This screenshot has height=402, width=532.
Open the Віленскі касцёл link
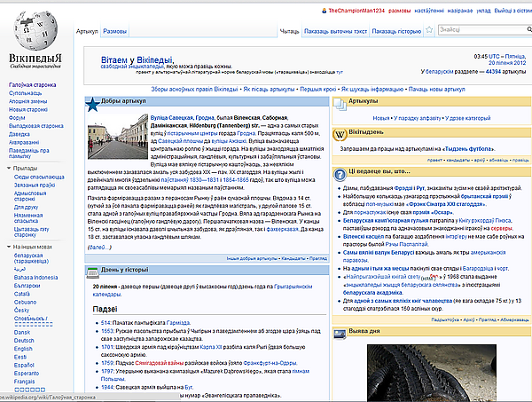pyautogui.click(x=364, y=236)
